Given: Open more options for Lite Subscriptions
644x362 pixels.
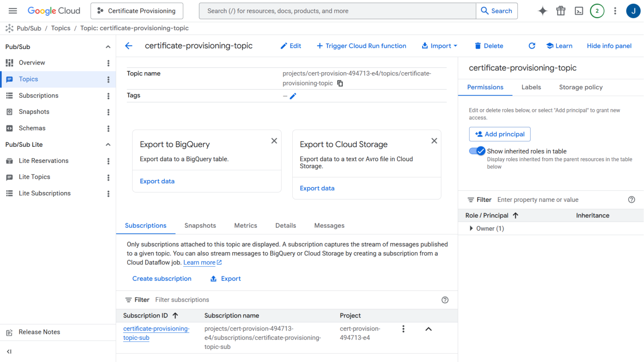Looking at the screenshot, I should pos(108,193).
